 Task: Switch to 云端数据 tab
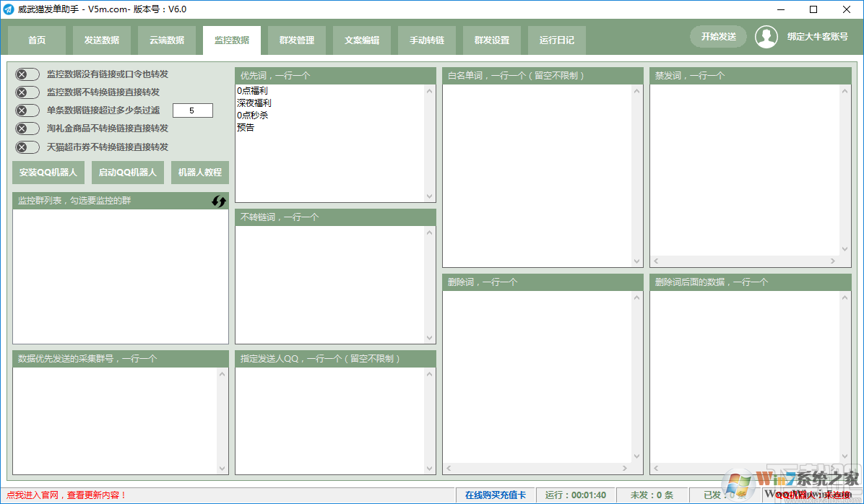(x=167, y=40)
